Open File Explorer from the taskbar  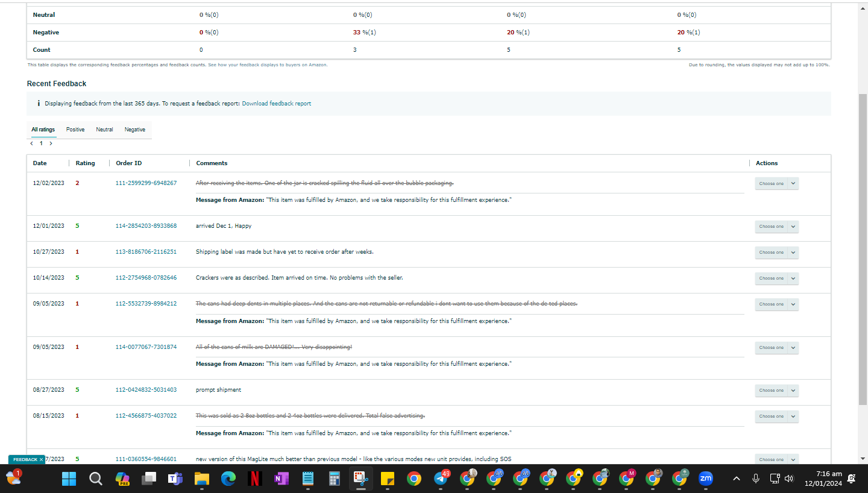coord(202,479)
